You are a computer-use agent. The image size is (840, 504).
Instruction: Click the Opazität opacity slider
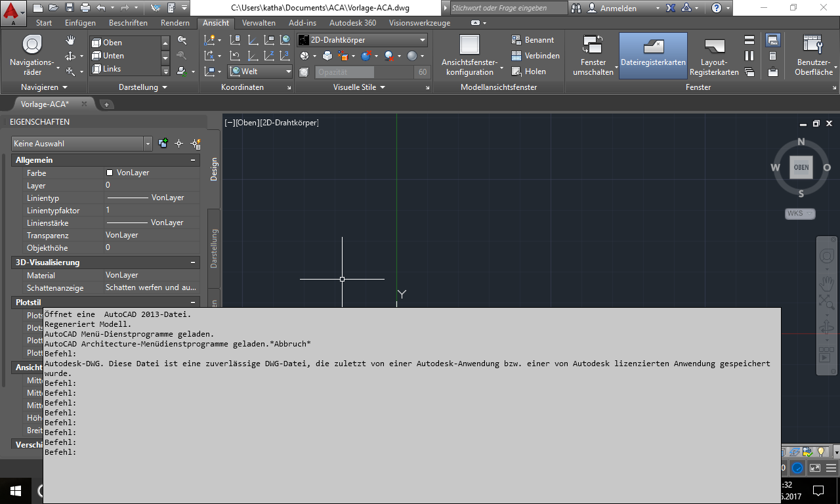(364, 72)
